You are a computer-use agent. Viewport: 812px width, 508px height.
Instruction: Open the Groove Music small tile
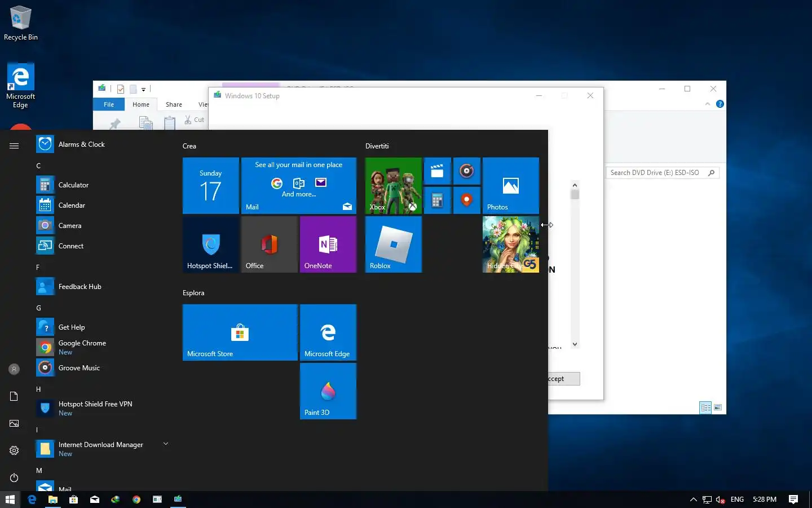point(467,171)
